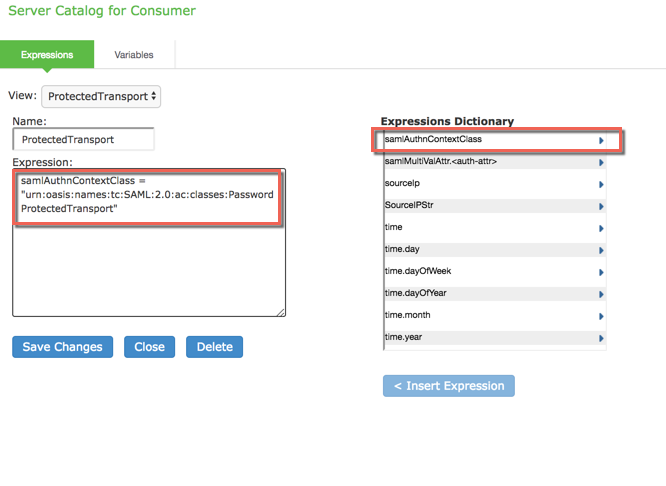The image size is (666, 486).
Task: Expand the time.year entry arrow
Action: coord(601,339)
